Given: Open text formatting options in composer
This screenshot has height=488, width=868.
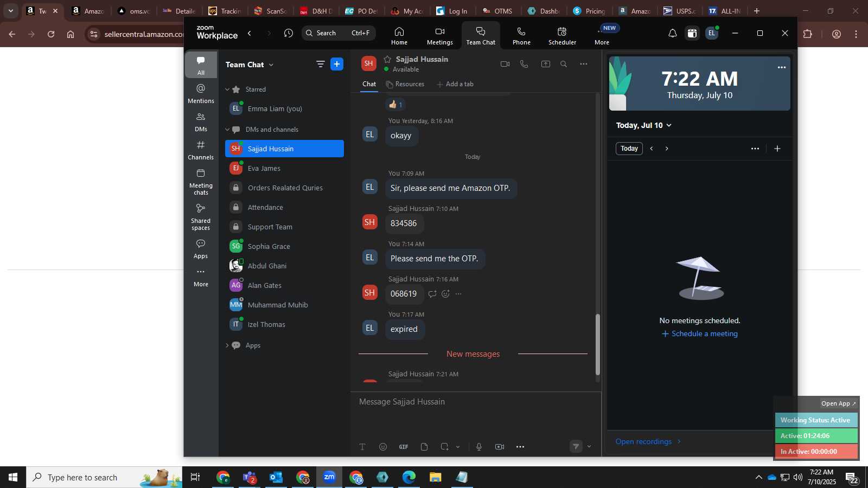Looking at the screenshot, I should point(362,447).
